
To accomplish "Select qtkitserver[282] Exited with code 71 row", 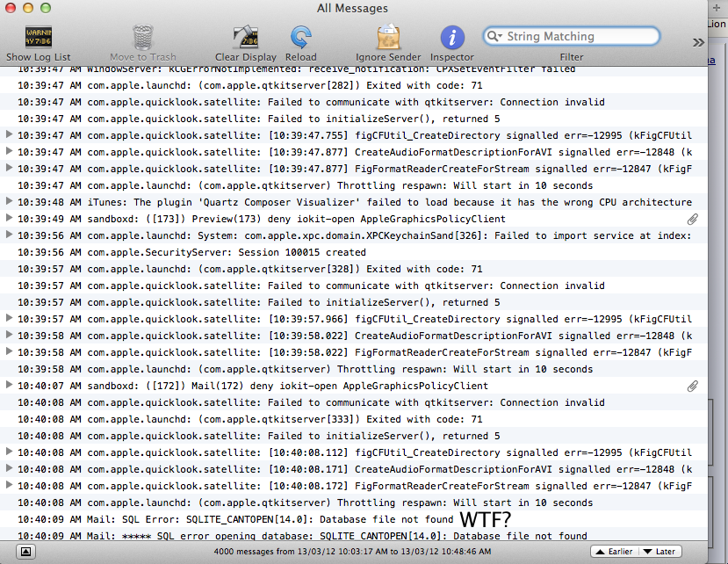I will [x=354, y=85].
